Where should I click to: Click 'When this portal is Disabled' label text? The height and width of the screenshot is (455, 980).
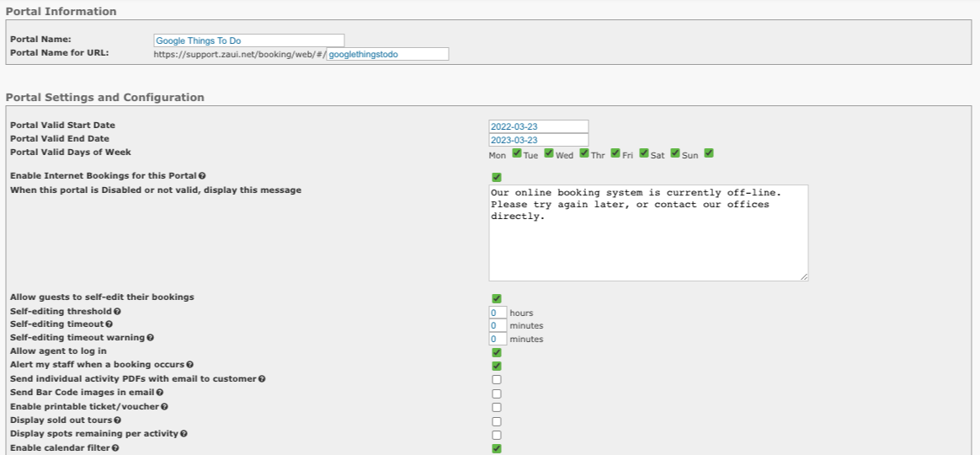click(156, 190)
